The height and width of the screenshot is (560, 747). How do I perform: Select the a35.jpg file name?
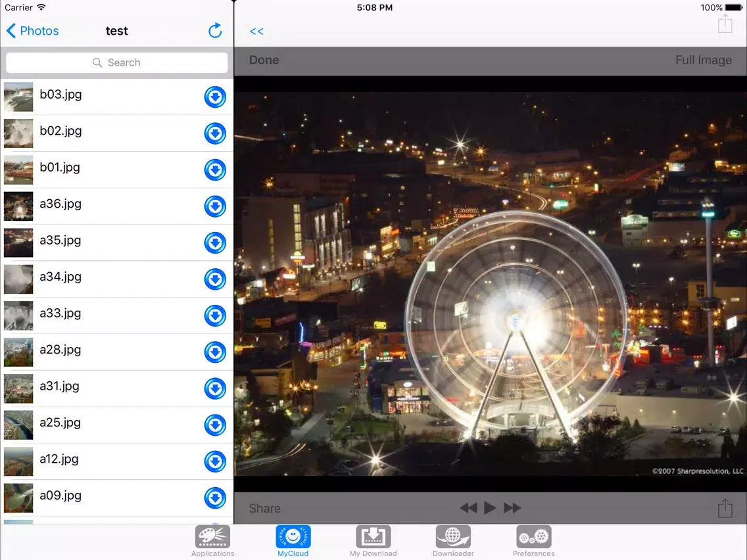click(60, 241)
